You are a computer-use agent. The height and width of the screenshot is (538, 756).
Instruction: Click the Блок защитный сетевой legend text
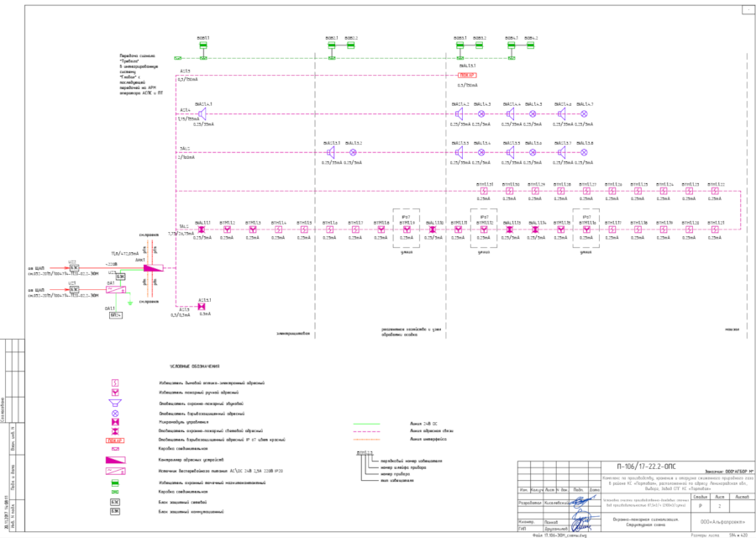(183, 503)
